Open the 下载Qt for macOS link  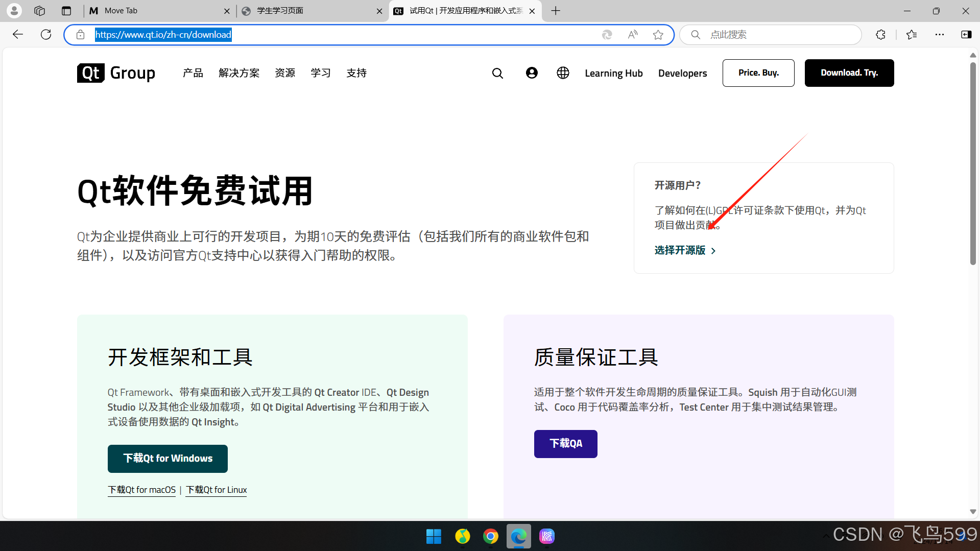(x=141, y=490)
